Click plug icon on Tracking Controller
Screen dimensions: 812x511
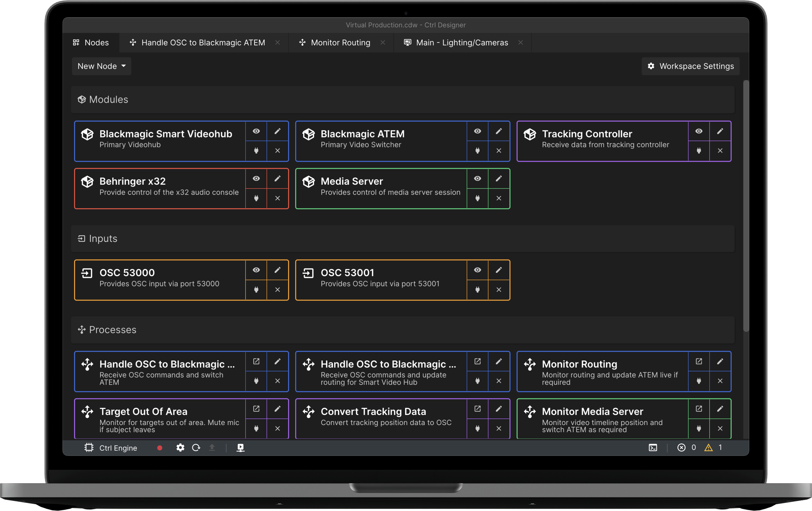point(699,150)
